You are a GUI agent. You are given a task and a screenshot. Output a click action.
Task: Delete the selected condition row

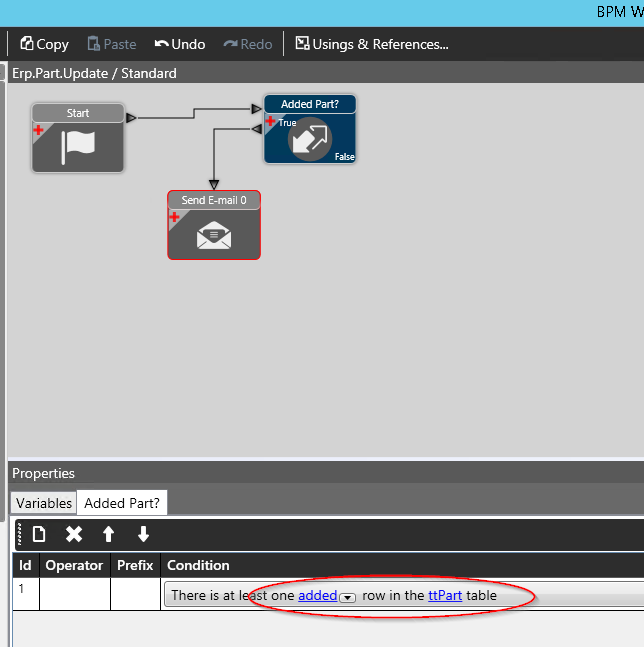74,534
